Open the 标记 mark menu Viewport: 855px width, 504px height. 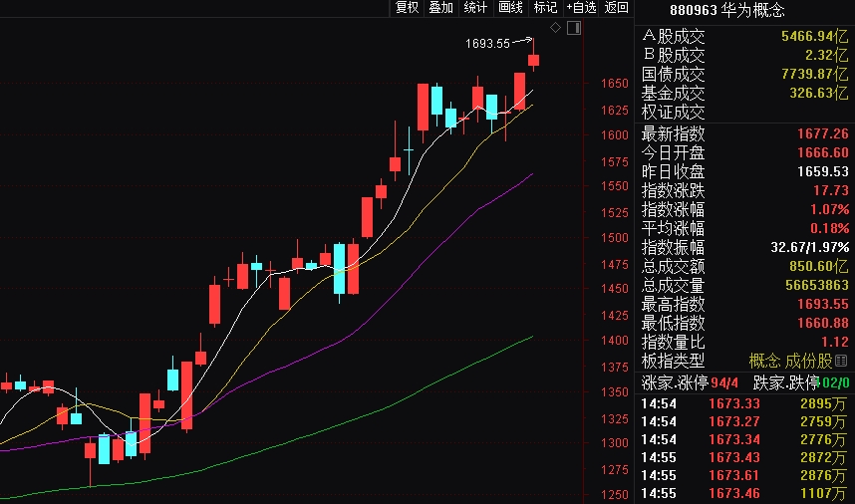click(544, 8)
